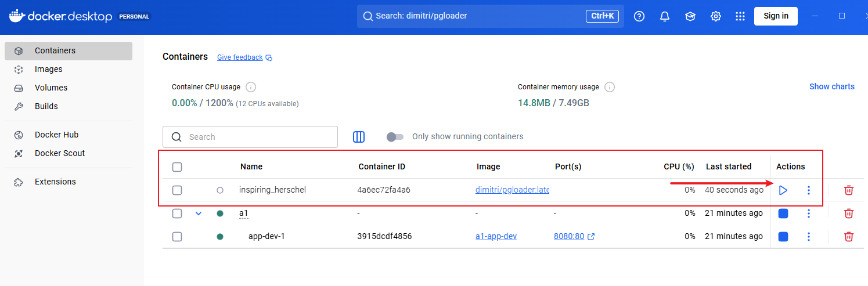Sort by Container ID column header
Image resolution: width=868 pixels, height=286 pixels.
pos(381,166)
